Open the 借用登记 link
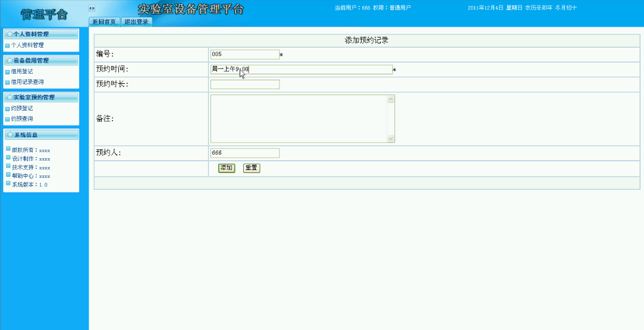This screenshot has width=644, height=330. click(x=22, y=71)
